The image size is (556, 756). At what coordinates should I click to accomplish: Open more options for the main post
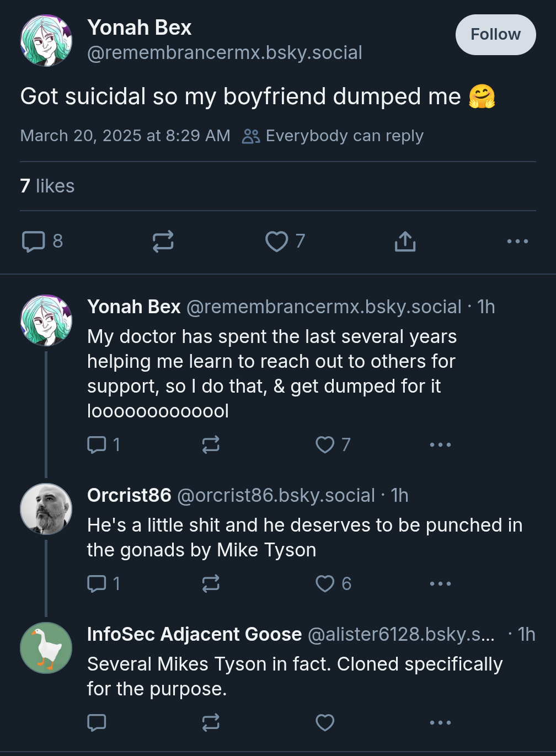pyautogui.click(x=517, y=242)
